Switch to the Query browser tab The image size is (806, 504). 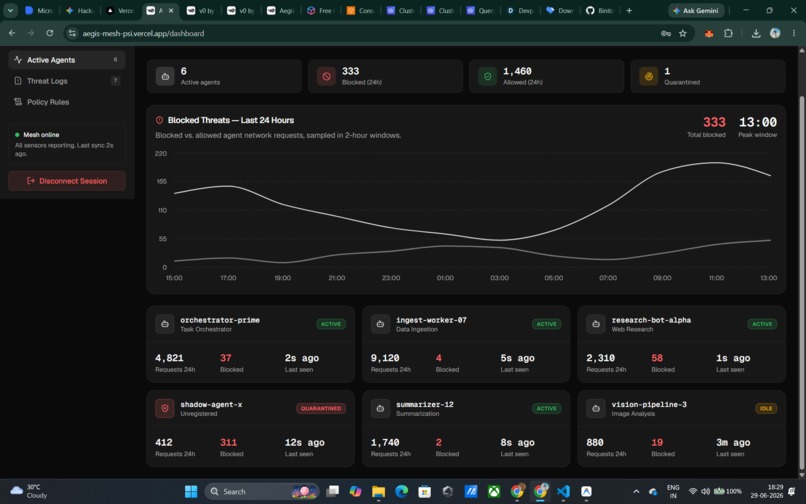(x=480, y=10)
